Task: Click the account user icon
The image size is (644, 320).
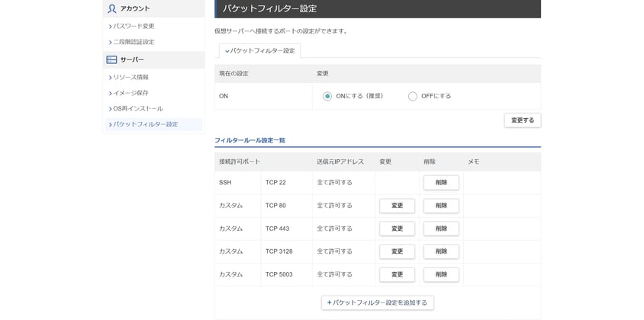Action: [112, 9]
